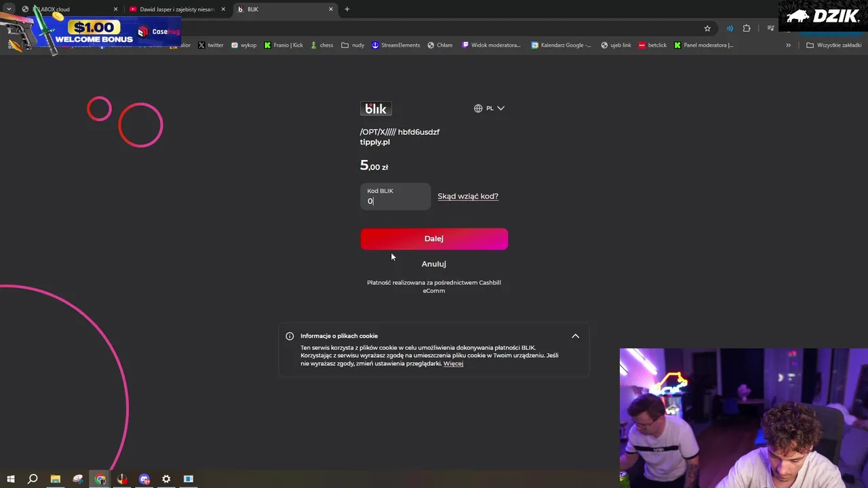Viewport: 868px width, 488px height.
Task: Open a new browser tab
Action: pos(347,9)
